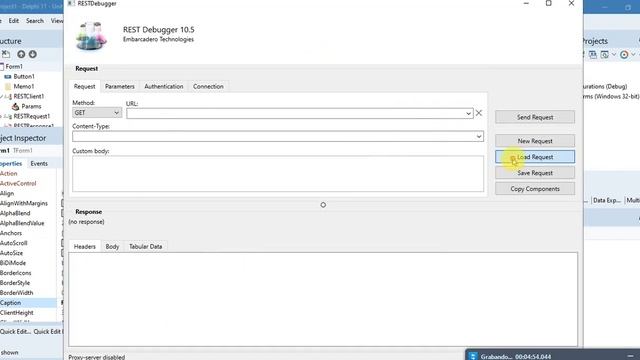The width and height of the screenshot is (640, 360).
Task: Open Data Explorer tab in Projects panel
Action: pos(607,200)
